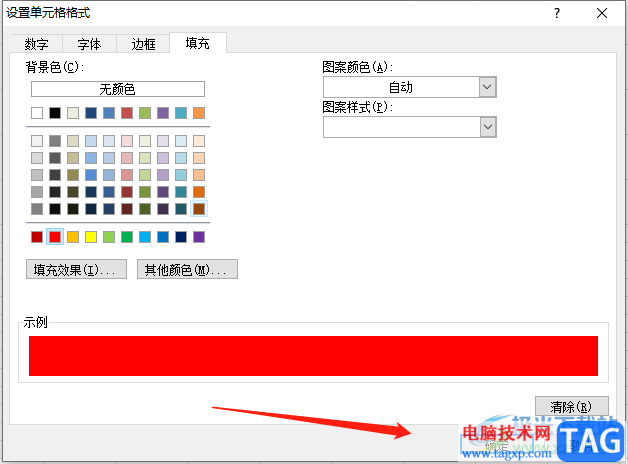Pick the dark blue swatch in top row

coord(91,113)
